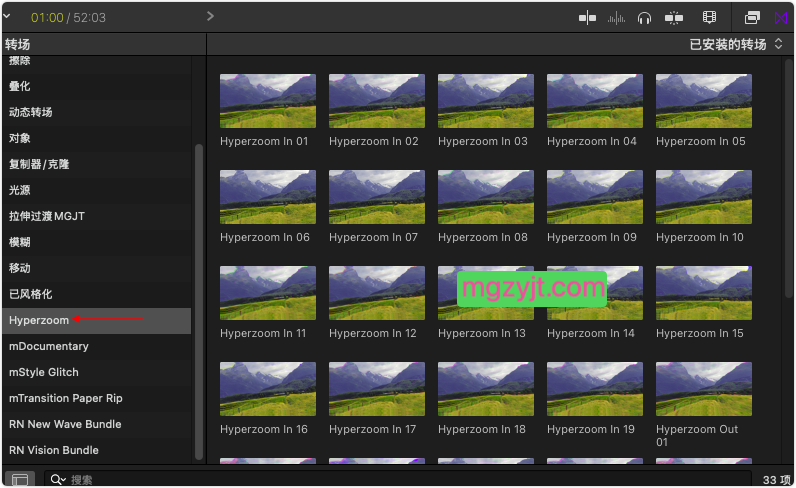
Task: Toggle the sidebar show/hide button
Action: [20, 479]
